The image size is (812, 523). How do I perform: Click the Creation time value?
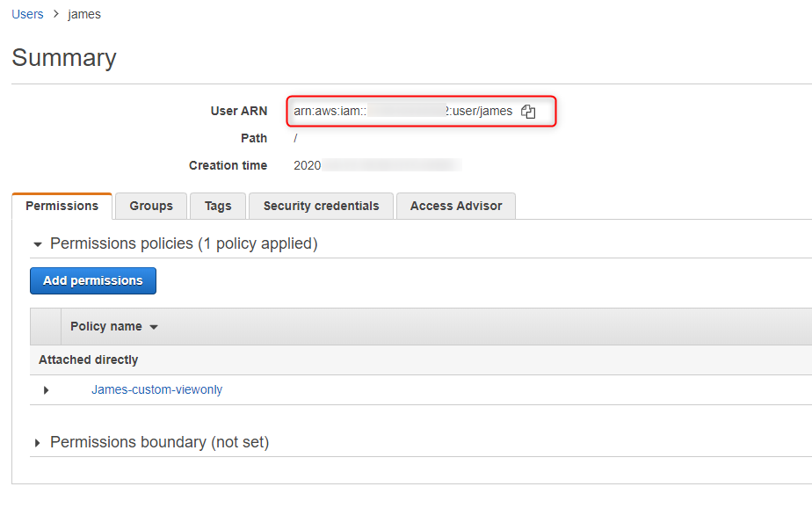click(378, 165)
